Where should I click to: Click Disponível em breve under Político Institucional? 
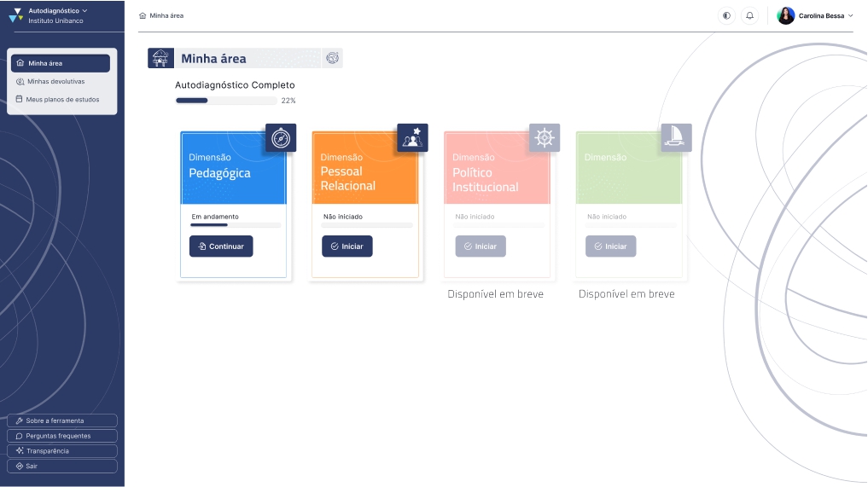click(495, 294)
